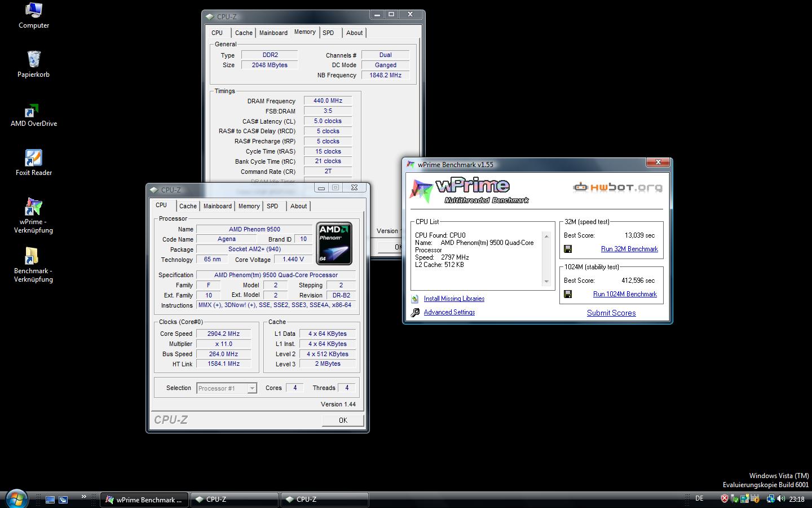
Task: Activate the second CPU-Z taskbar button
Action: click(325, 500)
